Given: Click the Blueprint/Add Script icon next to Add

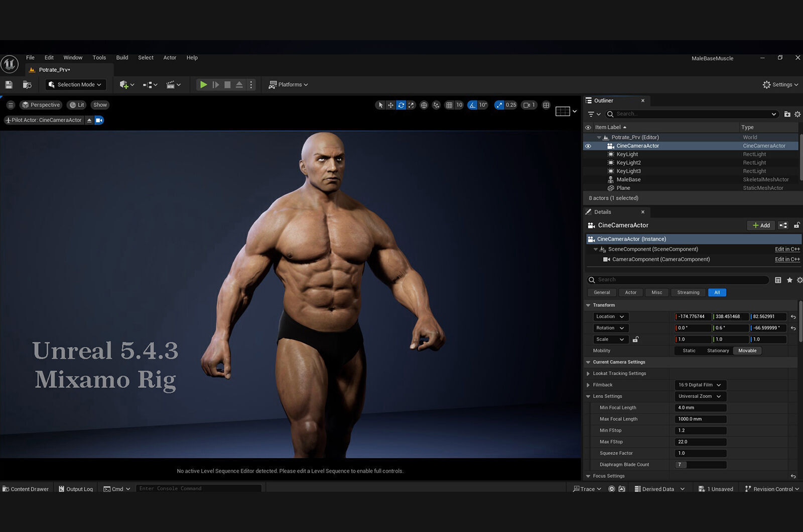Looking at the screenshot, I should (x=783, y=225).
